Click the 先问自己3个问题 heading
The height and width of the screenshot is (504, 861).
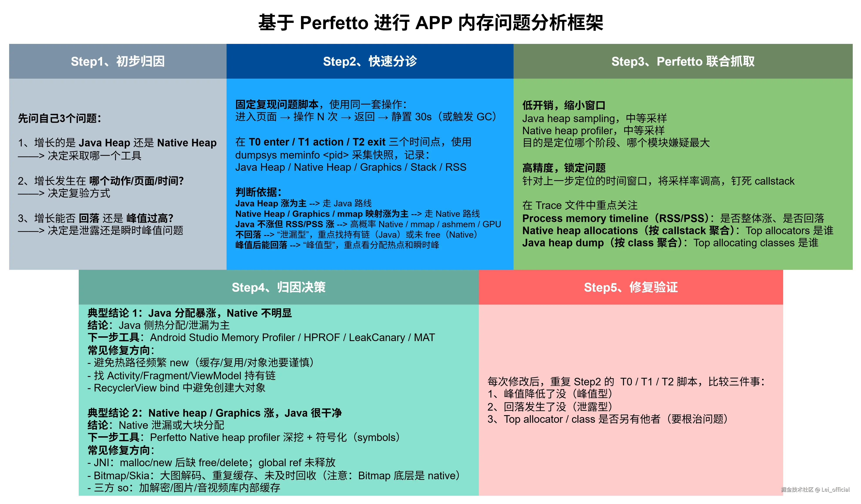click(x=59, y=118)
